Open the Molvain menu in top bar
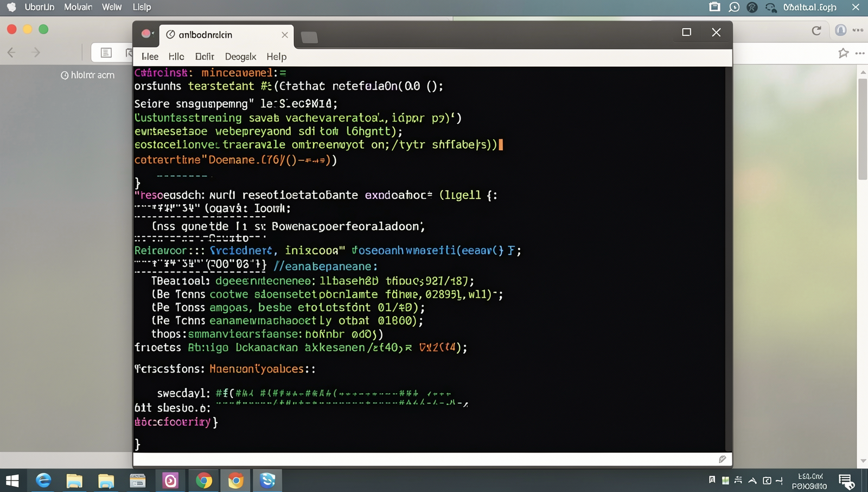This screenshot has height=492, width=868. tap(78, 7)
